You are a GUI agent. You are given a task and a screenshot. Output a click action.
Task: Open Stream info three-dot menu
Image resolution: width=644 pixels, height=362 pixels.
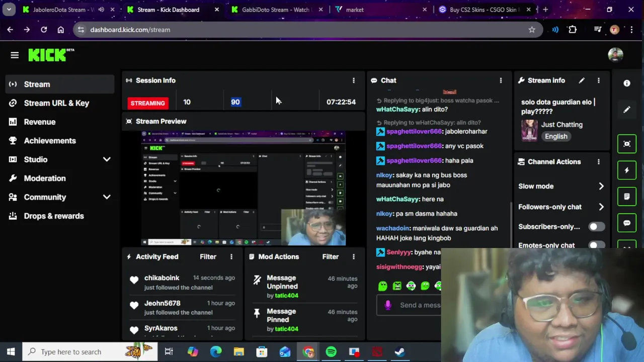click(x=599, y=80)
